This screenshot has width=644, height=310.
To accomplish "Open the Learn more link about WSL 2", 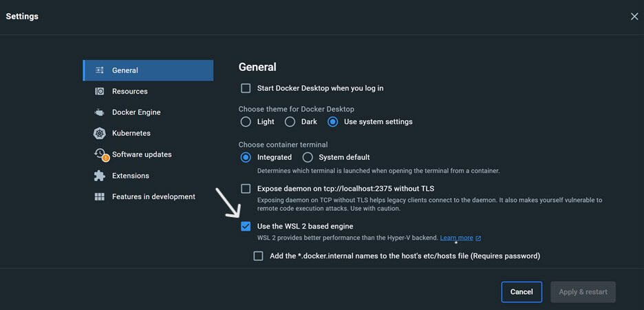I will (456, 238).
